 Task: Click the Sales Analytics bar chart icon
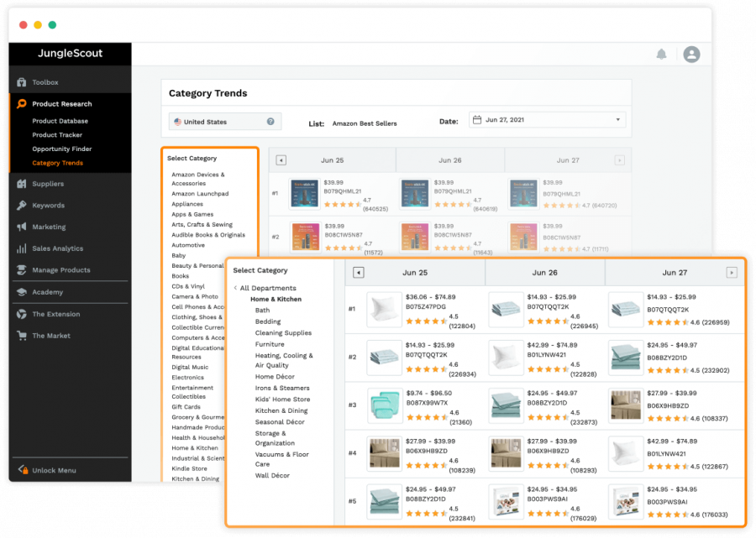(22, 248)
